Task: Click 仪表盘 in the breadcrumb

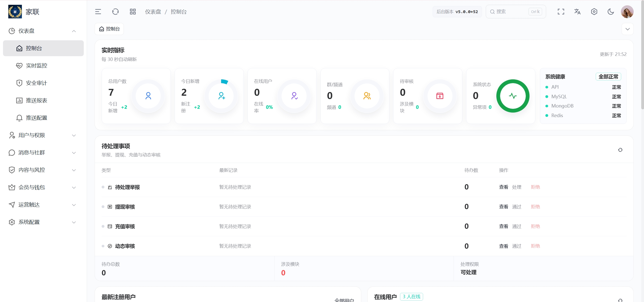Action: click(153, 12)
